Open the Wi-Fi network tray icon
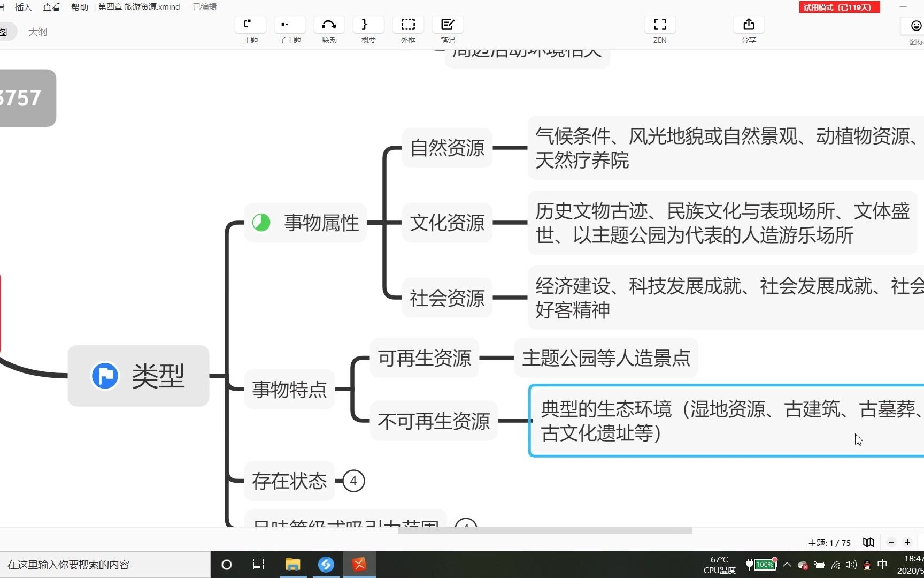924x578 pixels. (835, 565)
